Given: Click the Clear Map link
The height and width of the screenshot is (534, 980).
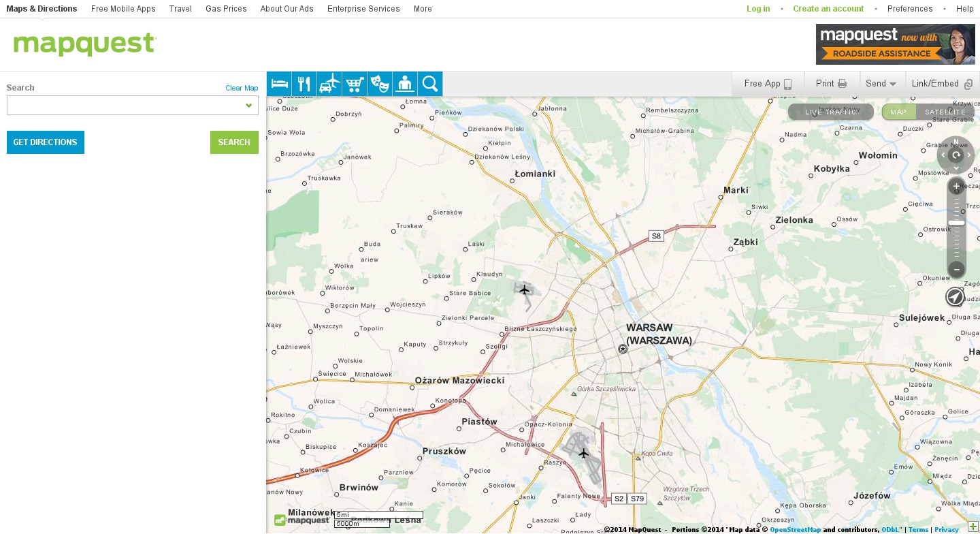Looking at the screenshot, I should tap(242, 88).
